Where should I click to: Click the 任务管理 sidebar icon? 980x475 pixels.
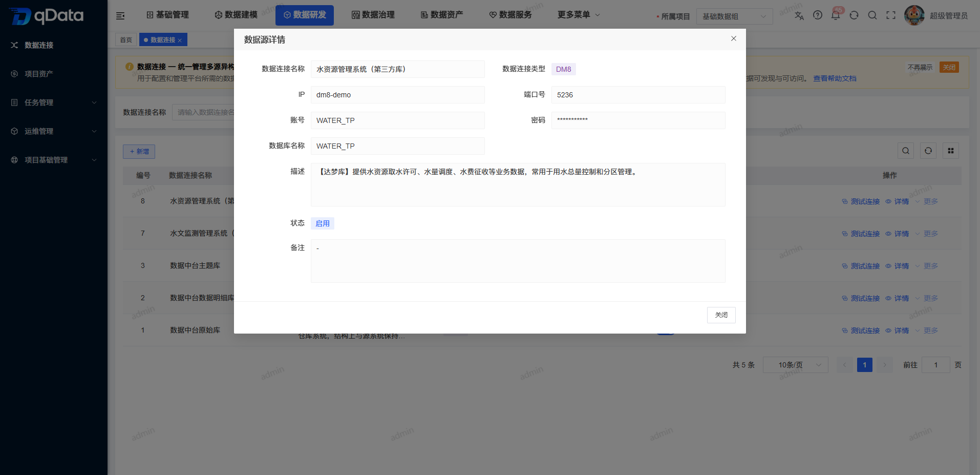coord(14,102)
